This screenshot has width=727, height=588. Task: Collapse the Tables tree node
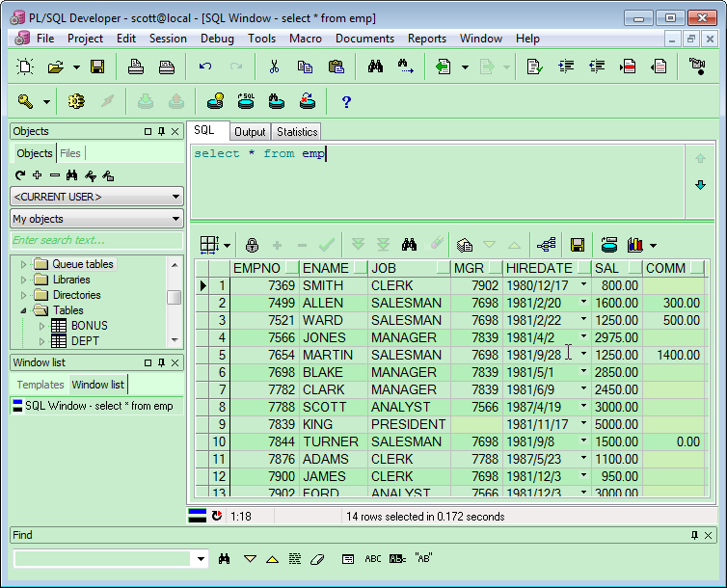pos(25,310)
